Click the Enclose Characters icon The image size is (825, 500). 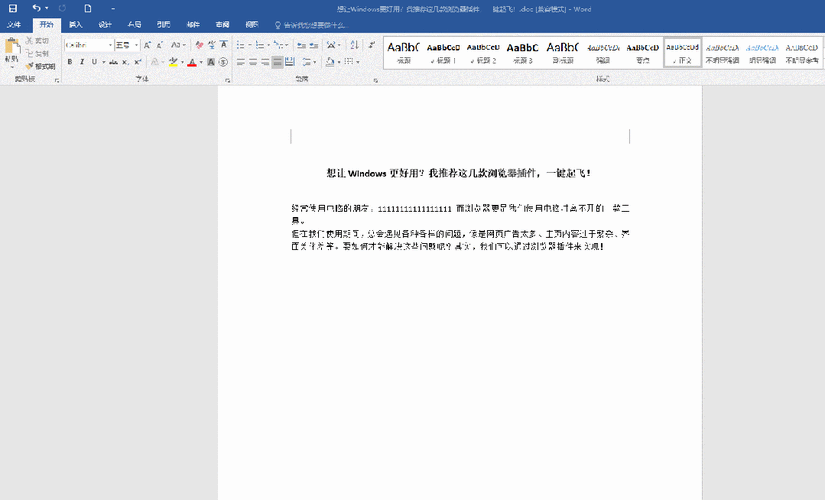click(223, 62)
